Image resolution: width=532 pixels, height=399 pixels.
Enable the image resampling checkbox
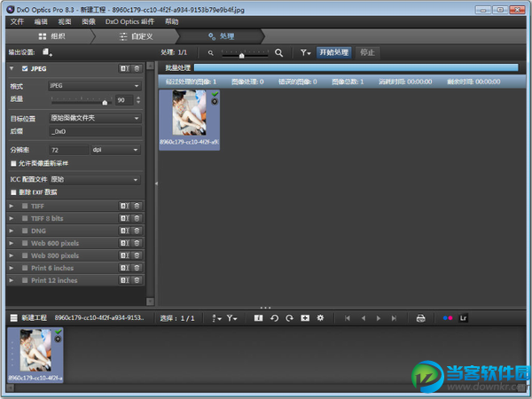(13, 164)
